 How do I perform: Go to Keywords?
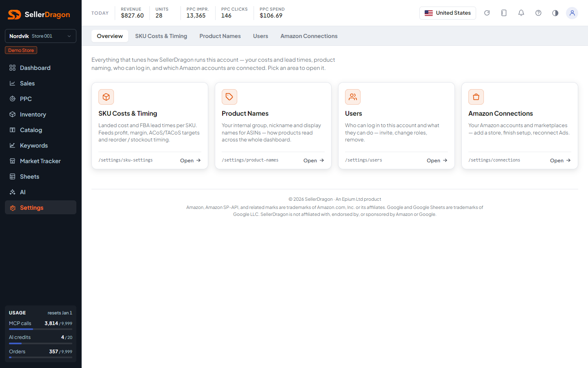40,146
